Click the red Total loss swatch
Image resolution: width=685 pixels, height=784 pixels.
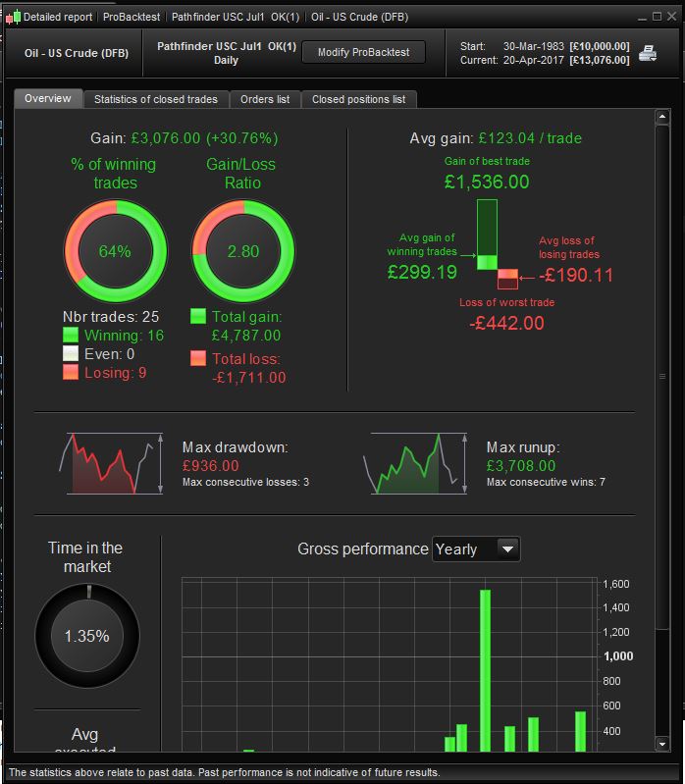(198, 358)
